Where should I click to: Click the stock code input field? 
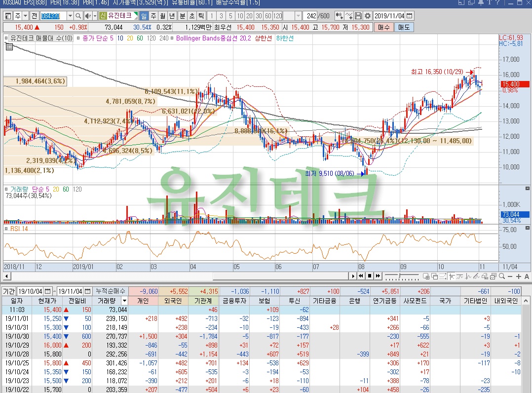coord(53,16)
